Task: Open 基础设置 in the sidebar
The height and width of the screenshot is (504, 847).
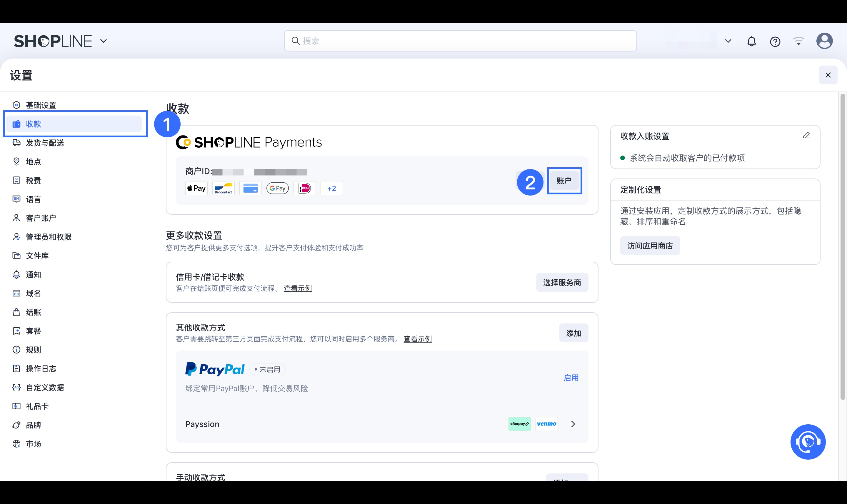Action: click(74, 105)
